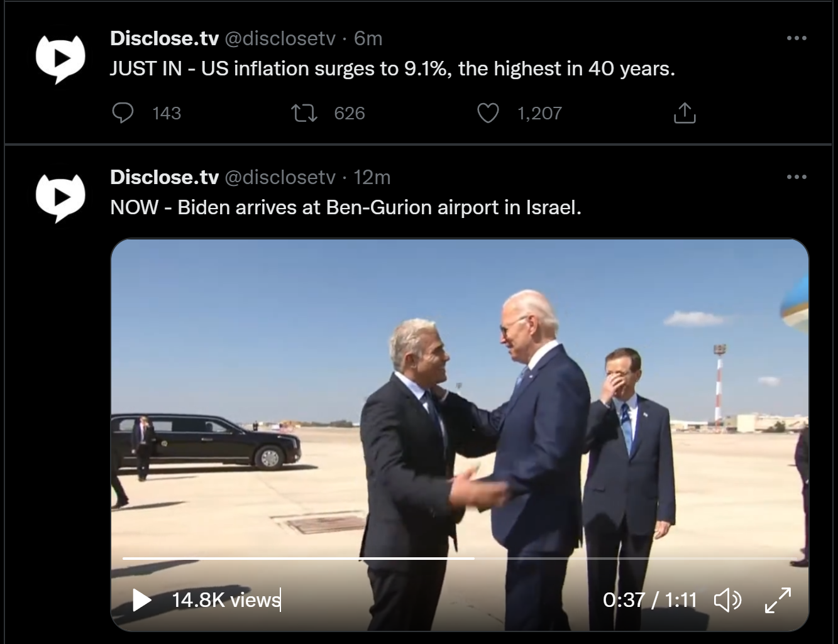
Task: Open replies on the inflation tweet
Action: click(x=123, y=113)
